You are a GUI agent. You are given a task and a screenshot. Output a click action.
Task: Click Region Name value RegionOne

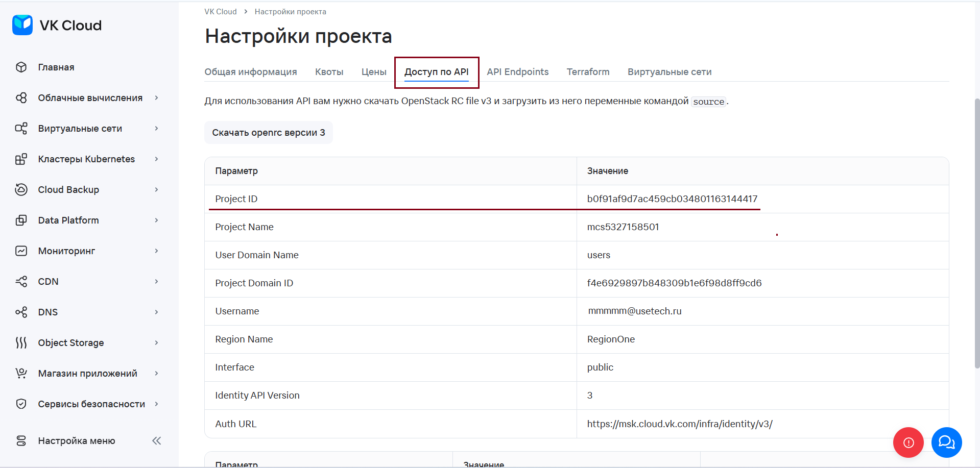tap(611, 339)
